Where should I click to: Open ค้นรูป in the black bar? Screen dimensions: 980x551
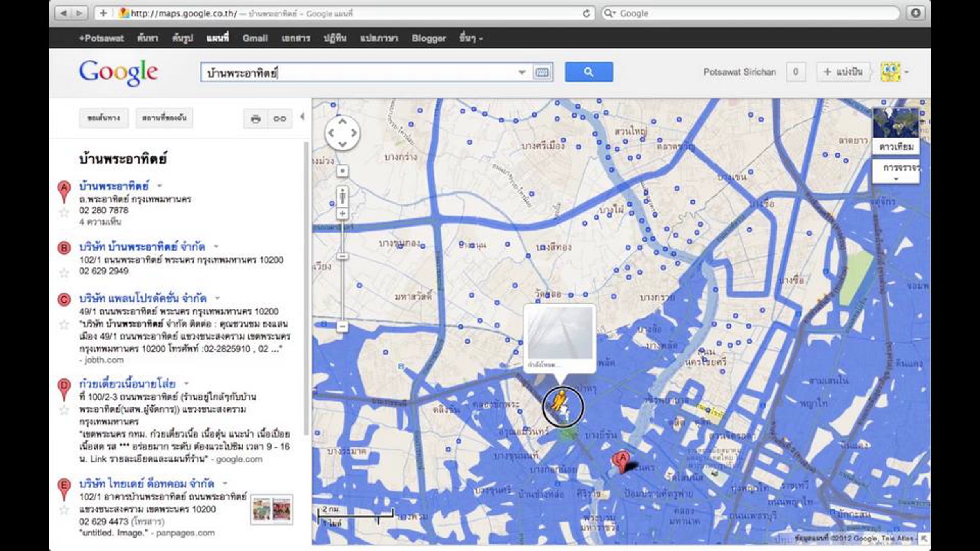(183, 38)
